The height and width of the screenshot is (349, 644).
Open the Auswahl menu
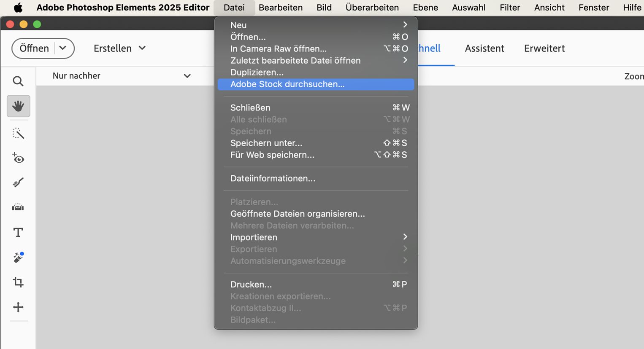(x=469, y=8)
